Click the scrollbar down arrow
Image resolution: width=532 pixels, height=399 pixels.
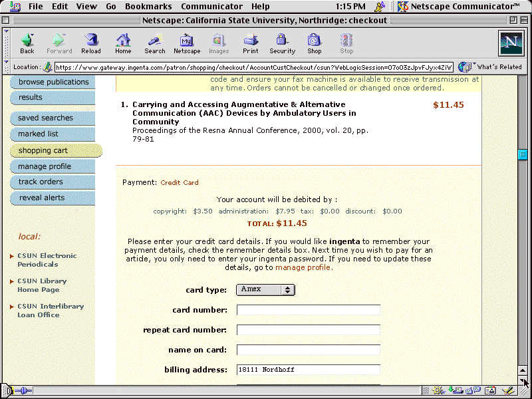pos(523,380)
